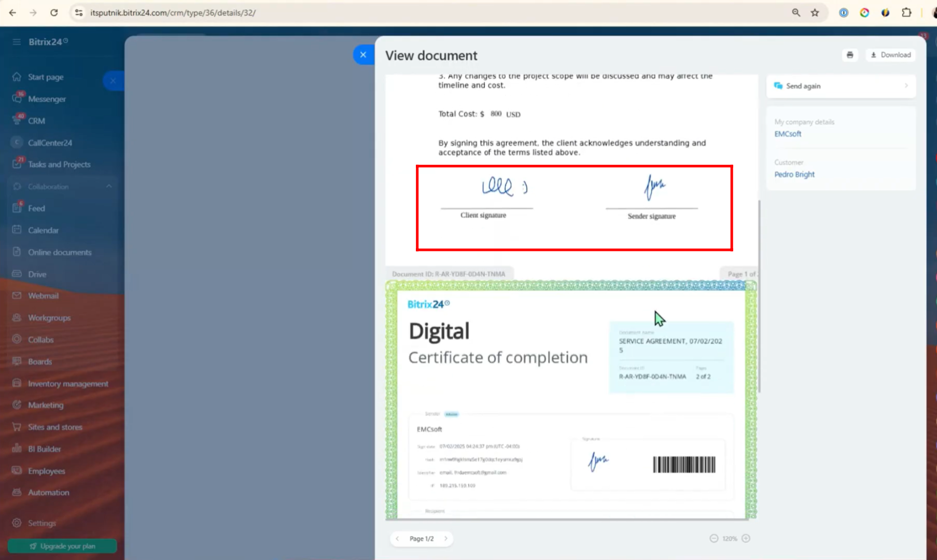Download the signed document
The height and width of the screenshot is (560, 937).
coord(890,55)
